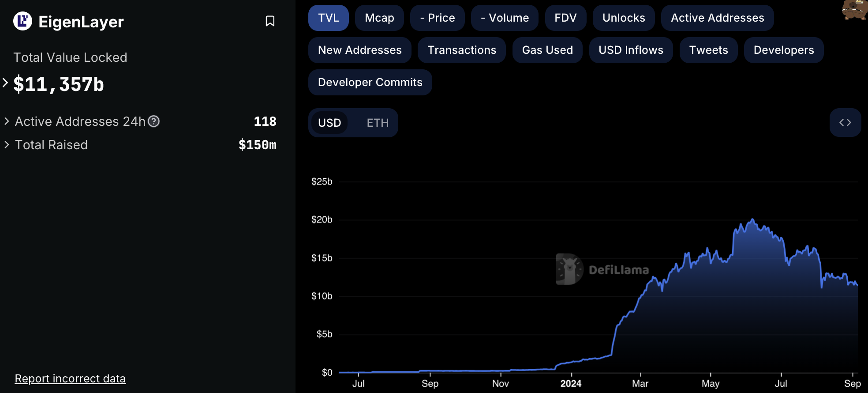This screenshot has height=393, width=868.
Task: Enable the Price chart overlay
Action: coord(438,18)
